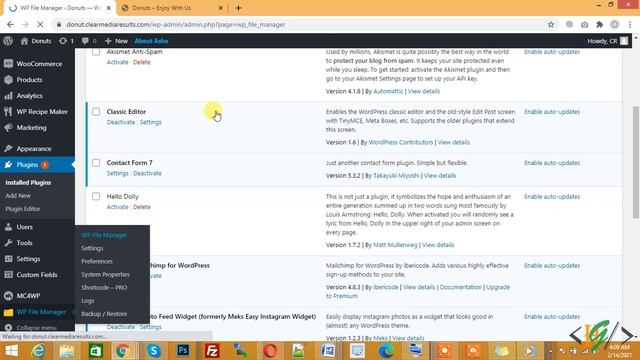
Task: Open the updates counter icon
Action: pyautogui.click(x=63, y=41)
